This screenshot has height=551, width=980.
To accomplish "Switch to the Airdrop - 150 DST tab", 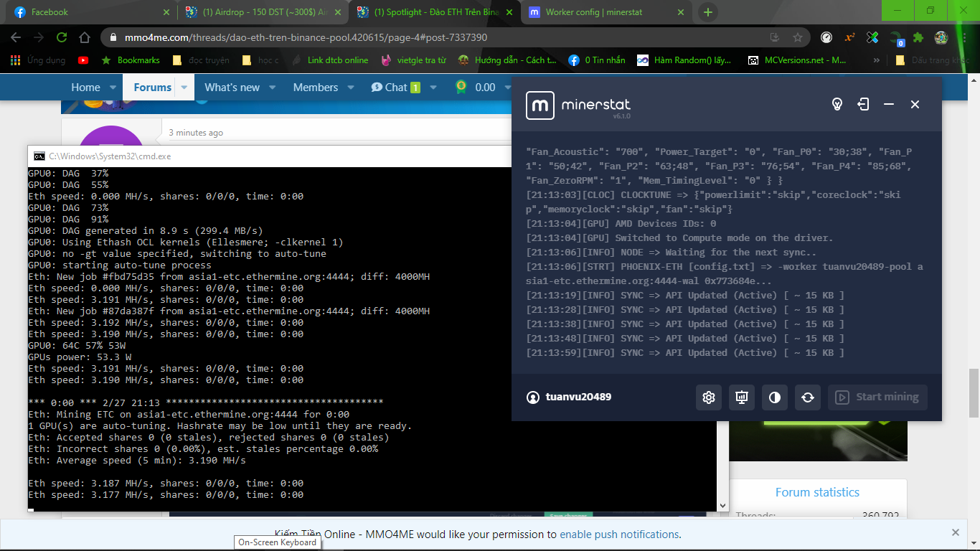I will [x=263, y=12].
